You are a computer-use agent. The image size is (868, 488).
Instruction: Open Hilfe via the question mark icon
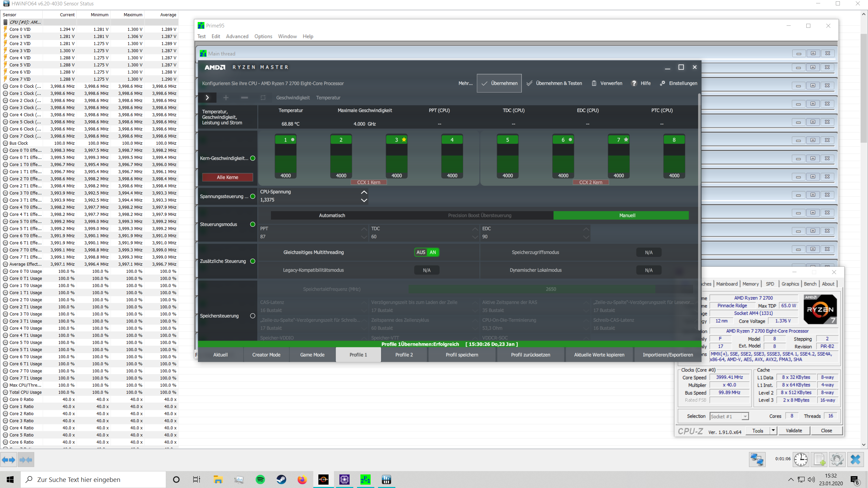633,83
